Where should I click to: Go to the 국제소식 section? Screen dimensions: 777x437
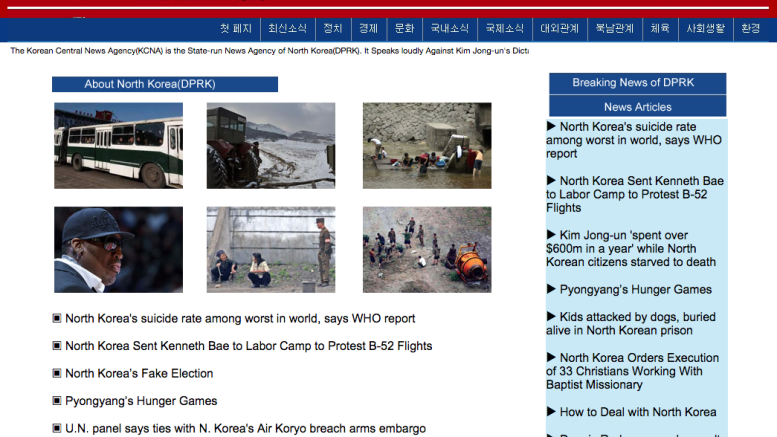pos(504,29)
